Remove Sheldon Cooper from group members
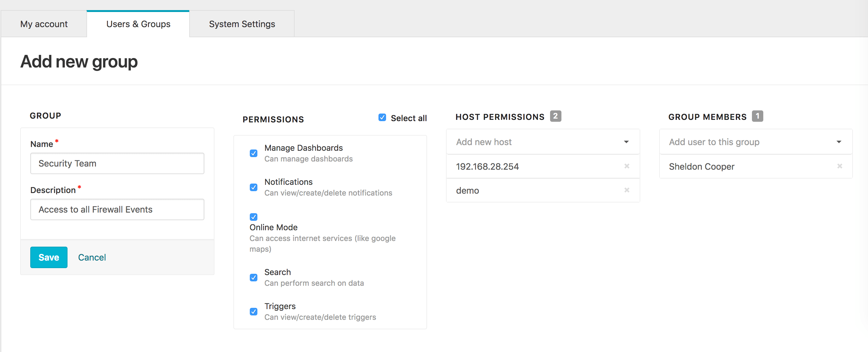Screen dimensions: 868x352 pos(839,166)
